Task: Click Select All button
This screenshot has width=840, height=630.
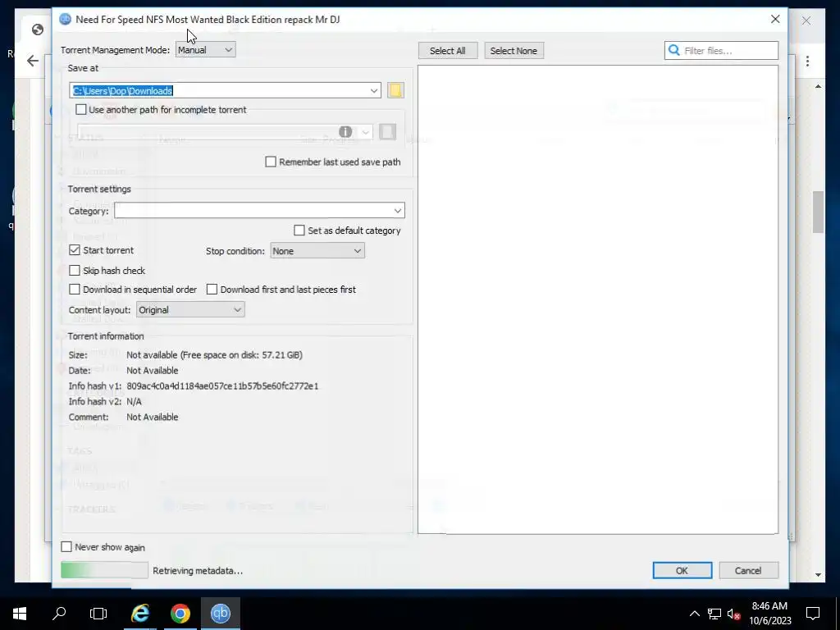Action: click(447, 50)
